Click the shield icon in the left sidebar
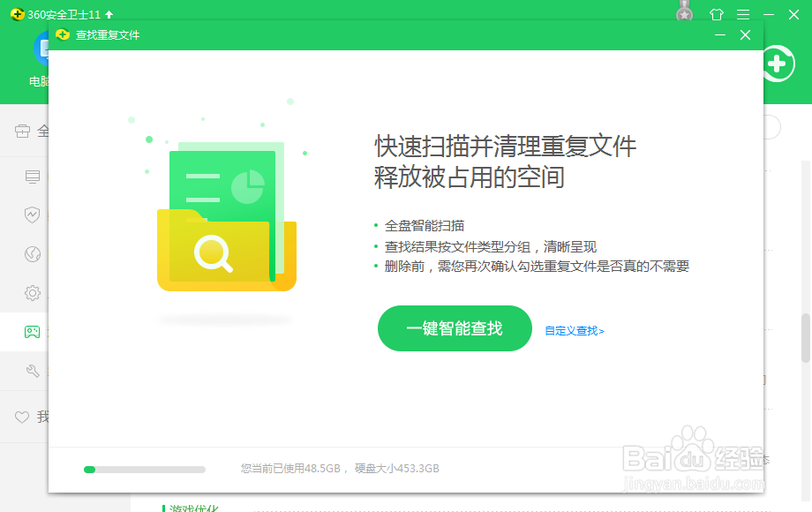Image resolution: width=812 pixels, height=512 pixels. click(32, 215)
